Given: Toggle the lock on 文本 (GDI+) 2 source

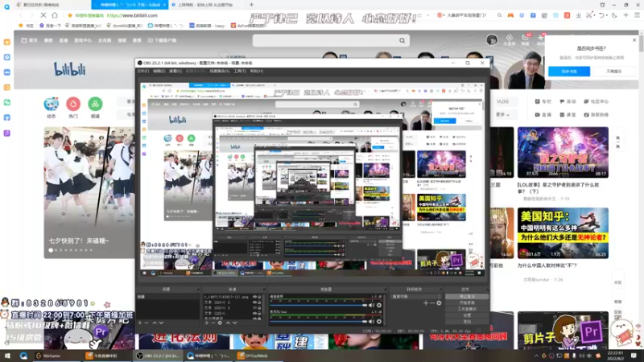Looking at the screenshot, I should [x=259, y=302].
